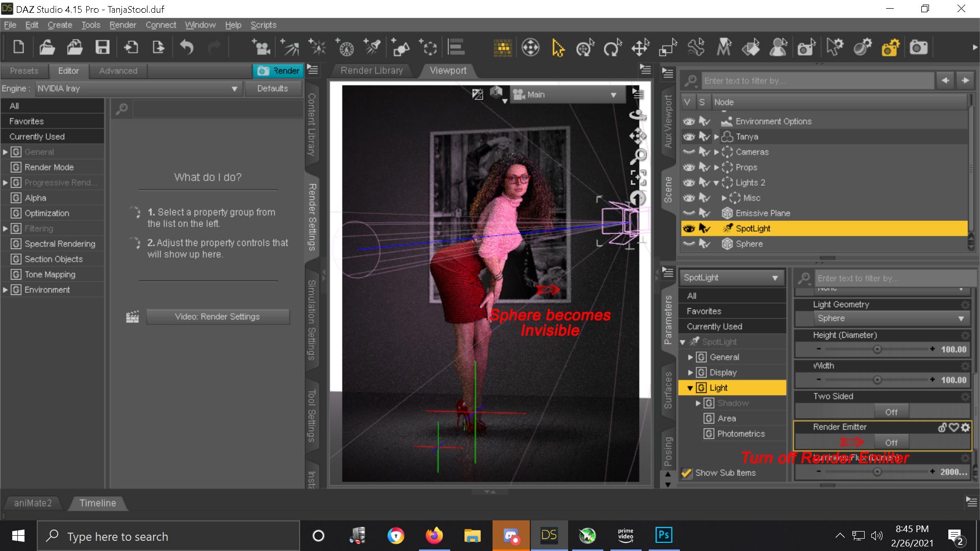Click the Save file toolbar icon
Screen dimensions: 980x551
pyautogui.click(x=103, y=47)
